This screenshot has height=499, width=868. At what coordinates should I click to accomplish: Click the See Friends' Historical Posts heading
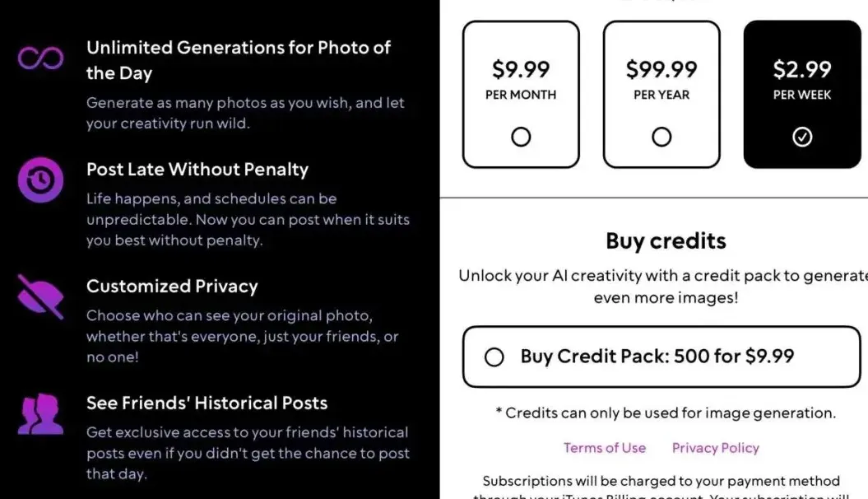tap(207, 403)
